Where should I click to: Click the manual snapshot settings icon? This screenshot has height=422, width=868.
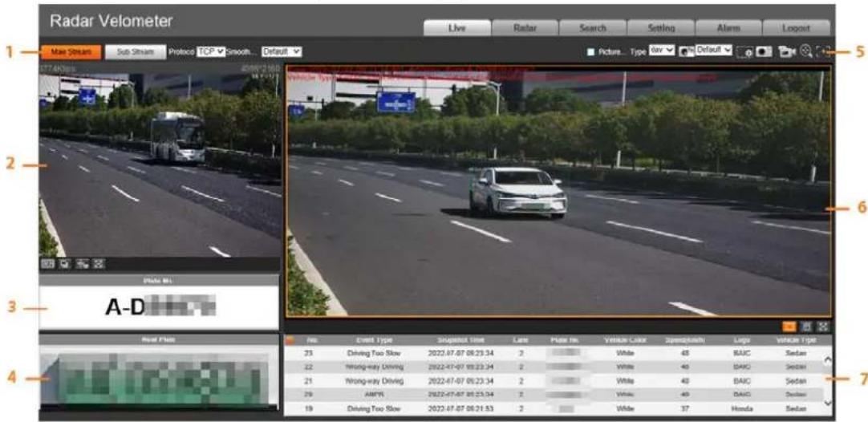coord(744,52)
